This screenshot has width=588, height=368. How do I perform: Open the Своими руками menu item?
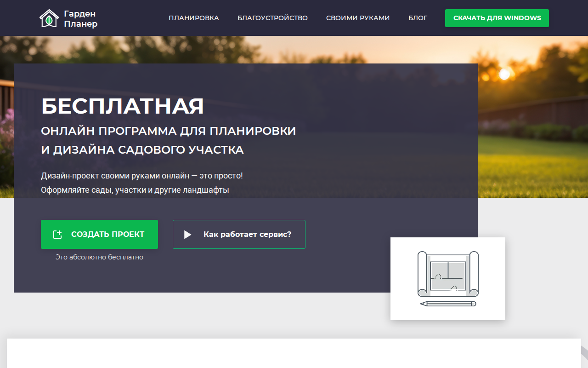(x=358, y=18)
